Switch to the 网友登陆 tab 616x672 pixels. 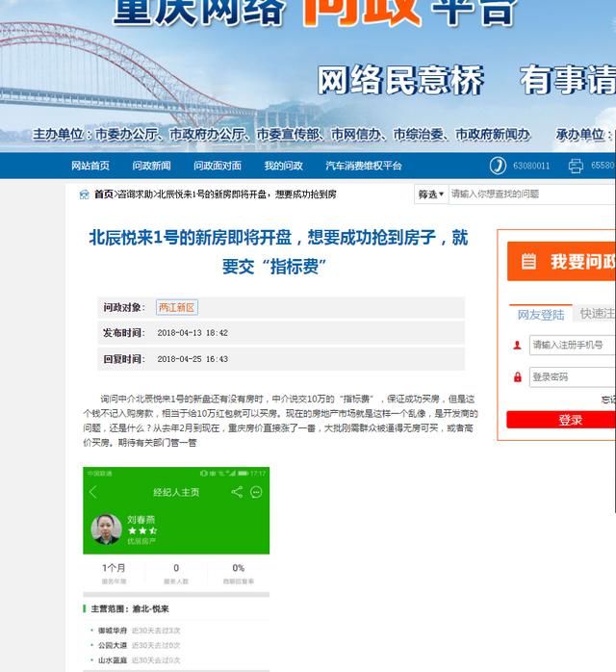coord(541,314)
